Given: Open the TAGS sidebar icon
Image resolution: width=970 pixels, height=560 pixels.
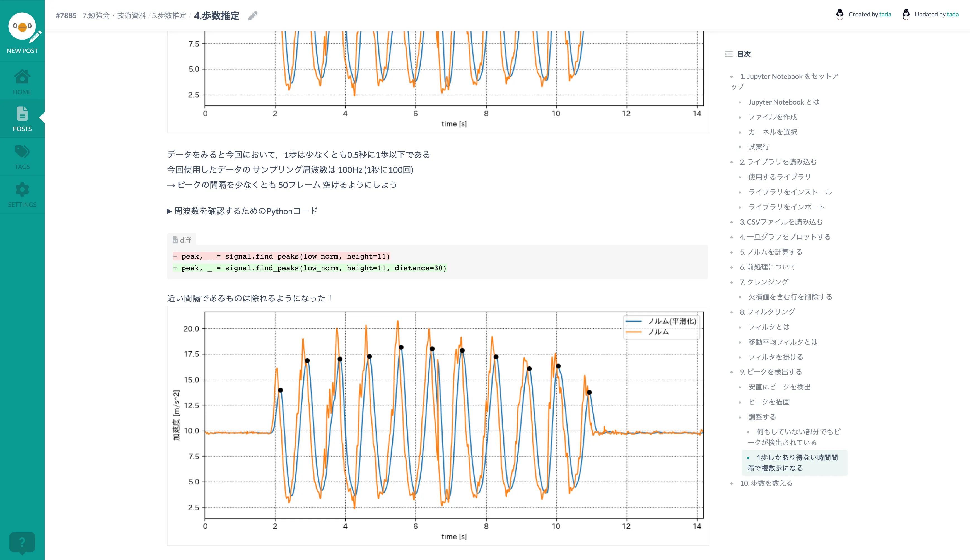Looking at the screenshot, I should pyautogui.click(x=22, y=152).
